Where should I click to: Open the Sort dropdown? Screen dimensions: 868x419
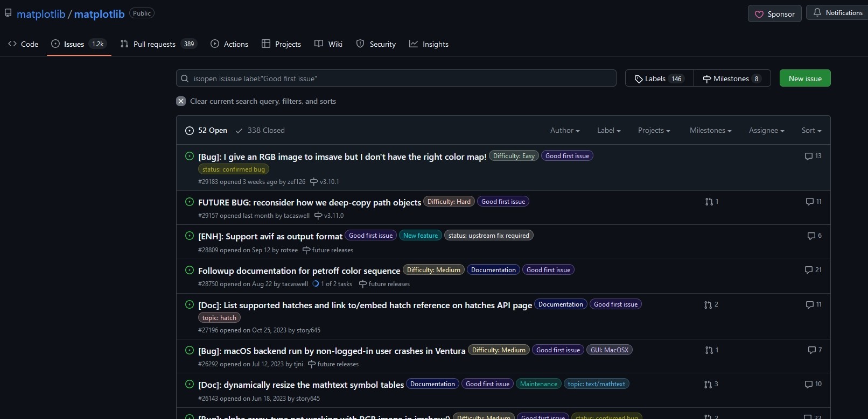tap(811, 130)
